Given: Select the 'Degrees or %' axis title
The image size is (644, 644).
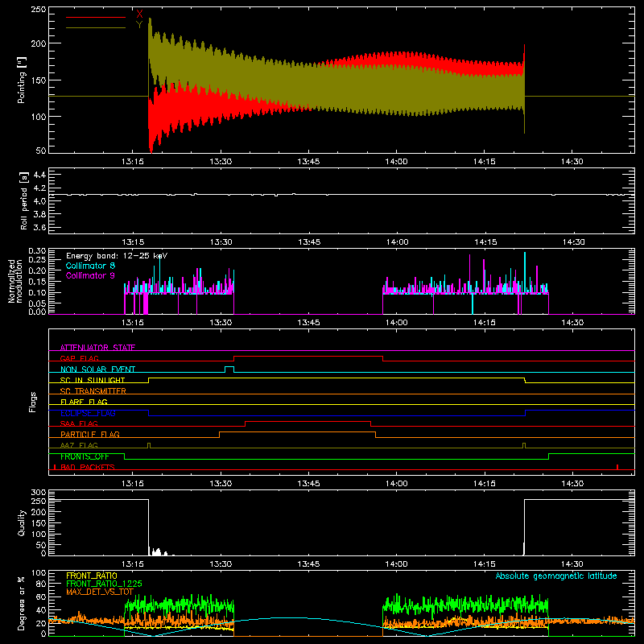Looking at the screenshot, I should [22, 603].
